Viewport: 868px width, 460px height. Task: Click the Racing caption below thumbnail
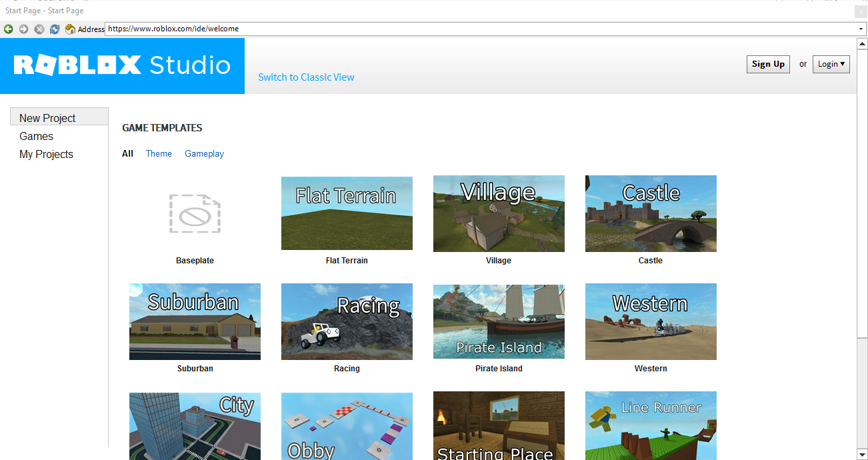347,369
